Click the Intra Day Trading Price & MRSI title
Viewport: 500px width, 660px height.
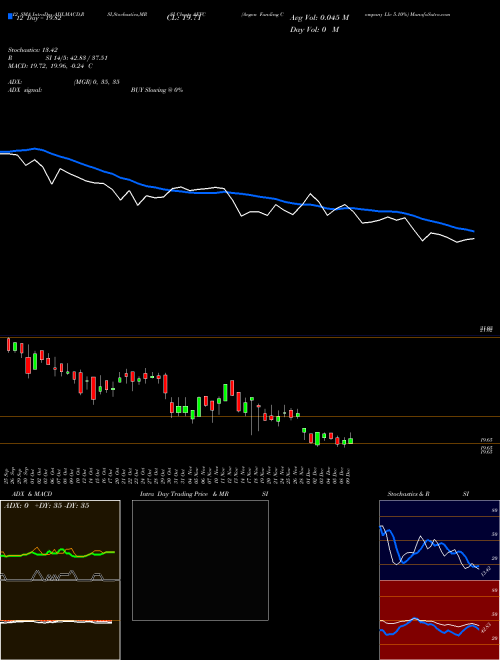click(x=204, y=494)
